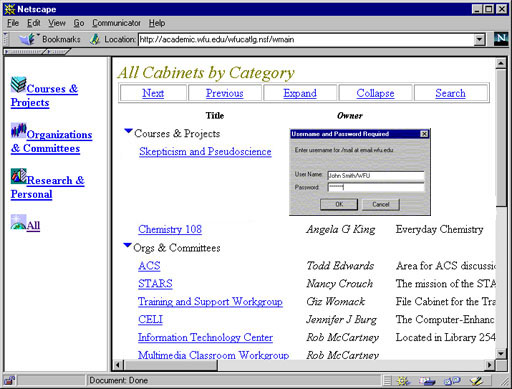Open the Edit menu
Screen dimensions: 512x389
[34, 23]
